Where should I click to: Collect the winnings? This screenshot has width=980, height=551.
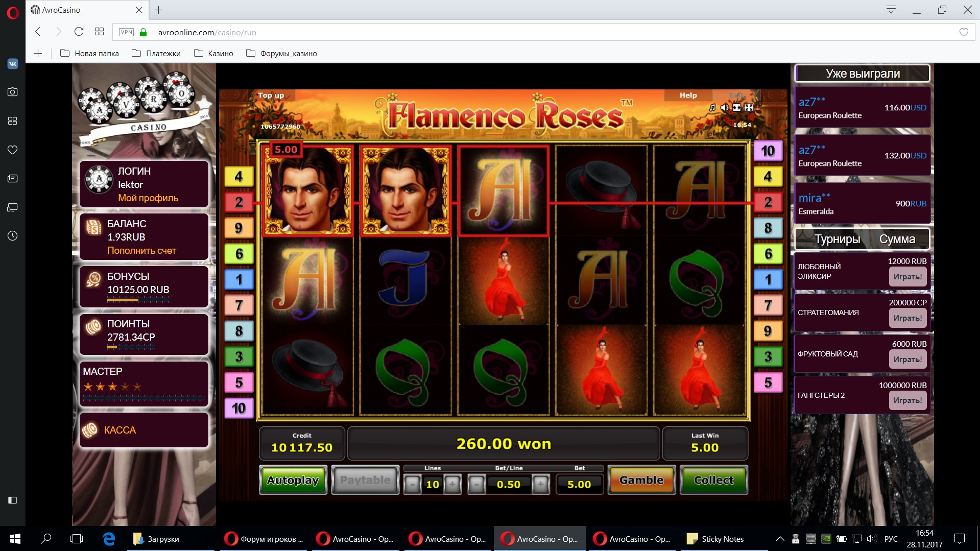coord(713,480)
